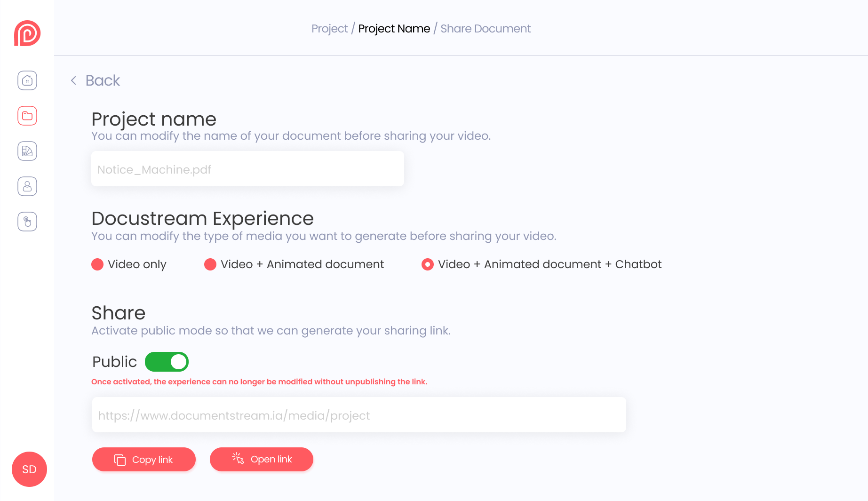Click the SD user avatar
The height and width of the screenshot is (501, 868).
pyautogui.click(x=29, y=469)
